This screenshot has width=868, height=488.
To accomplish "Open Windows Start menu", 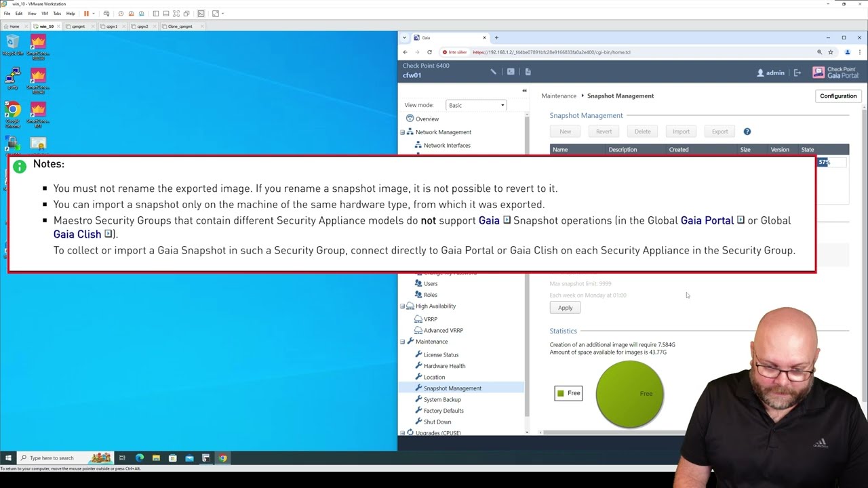I will 8,458.
